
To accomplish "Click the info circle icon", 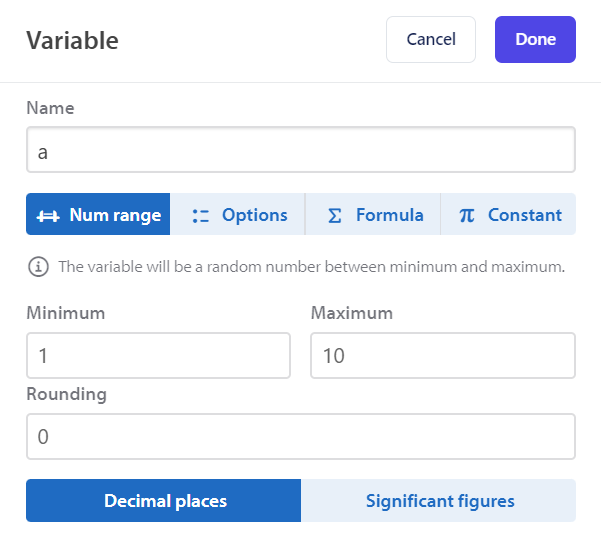I will pos(38,266).
